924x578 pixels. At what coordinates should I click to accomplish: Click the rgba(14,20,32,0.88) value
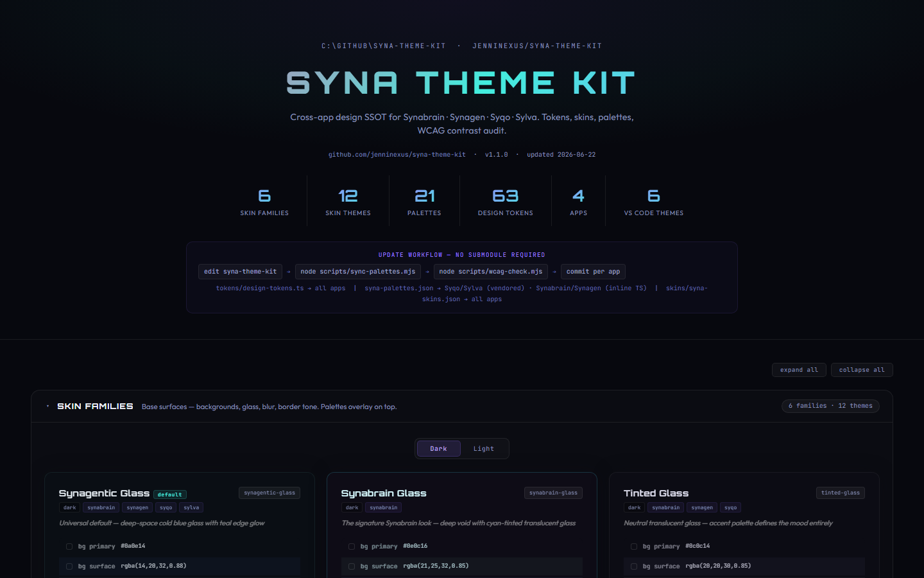point(153,566)
